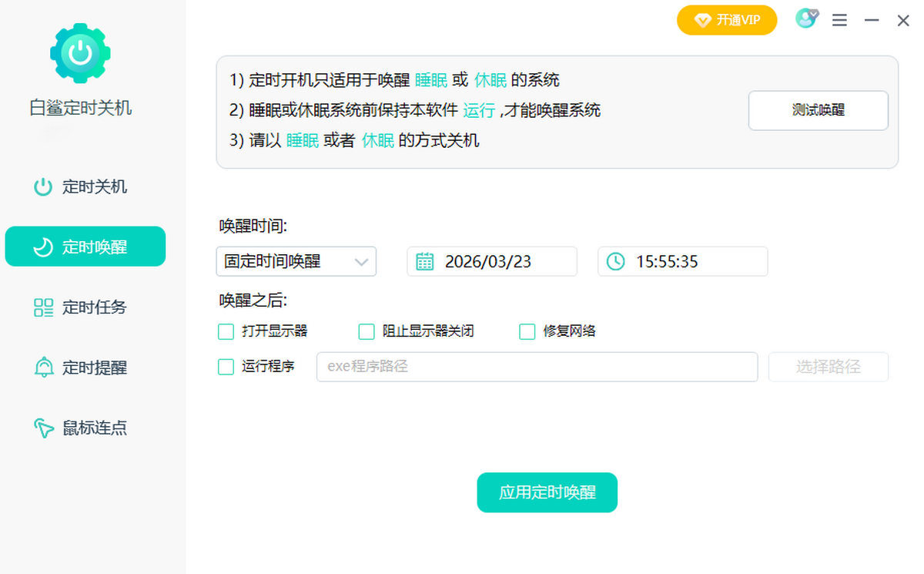Select the 定时关机 power icon in sidebar
The image size is (924, 574).
pyautogui.click(x=43, y=186)
